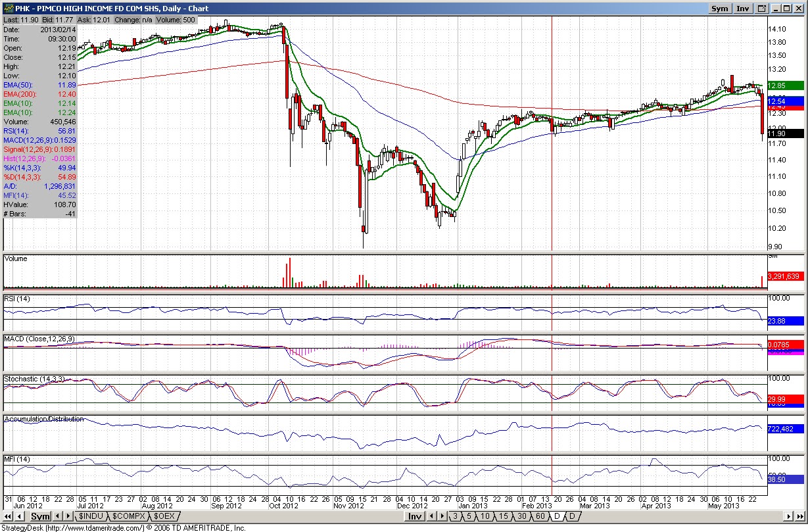Click the MFI (14) panel label
This screenshot has width=808, height=532.
[x=18, y=458]
